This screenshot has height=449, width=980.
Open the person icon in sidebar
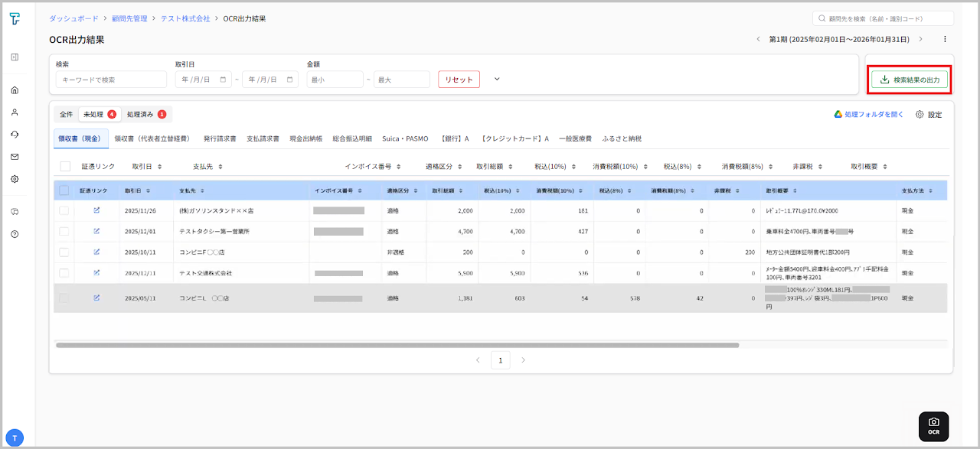[15, 112]
